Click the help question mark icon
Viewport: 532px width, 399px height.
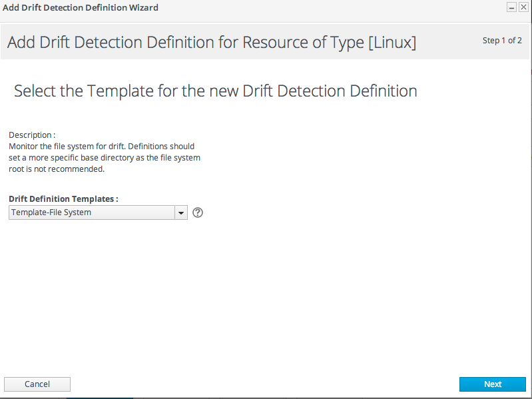[x=197, y=212]
